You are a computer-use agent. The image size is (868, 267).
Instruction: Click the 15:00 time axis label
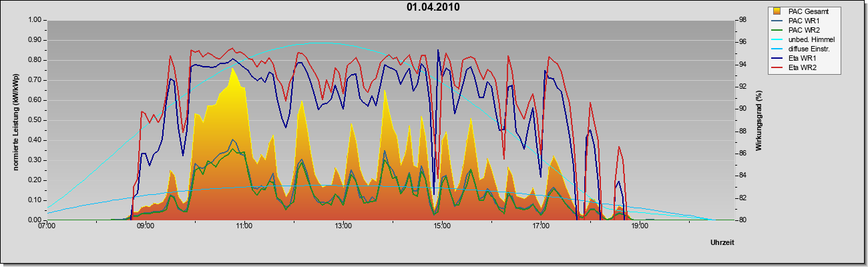click(x=442, y=226)
